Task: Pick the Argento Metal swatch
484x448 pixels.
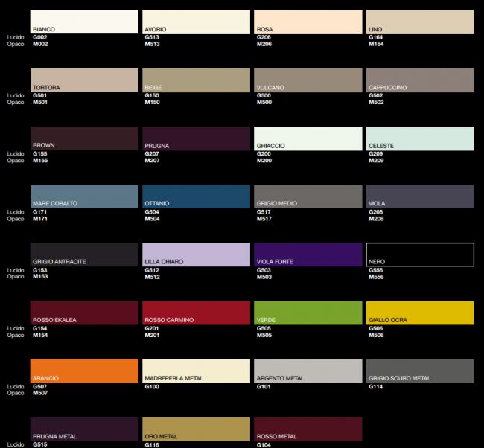Action: pyautogui.click(x=308, y=370)
